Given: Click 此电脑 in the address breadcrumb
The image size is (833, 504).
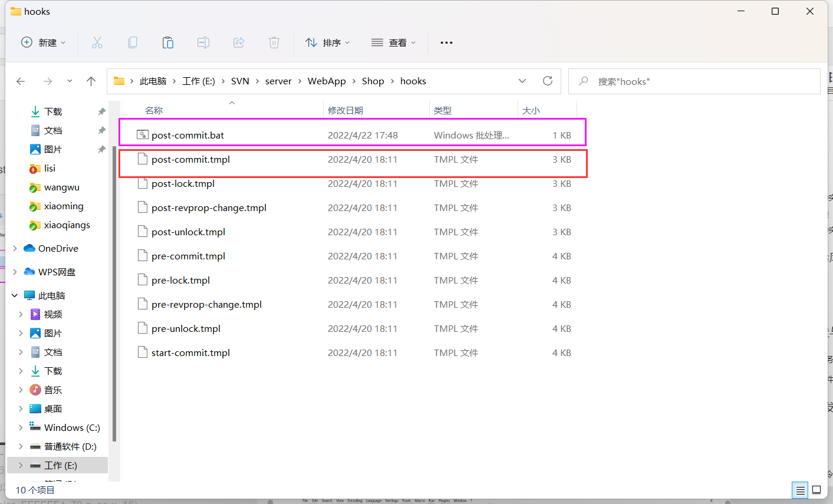Looking at the screenshot, I should coord(153,81).
